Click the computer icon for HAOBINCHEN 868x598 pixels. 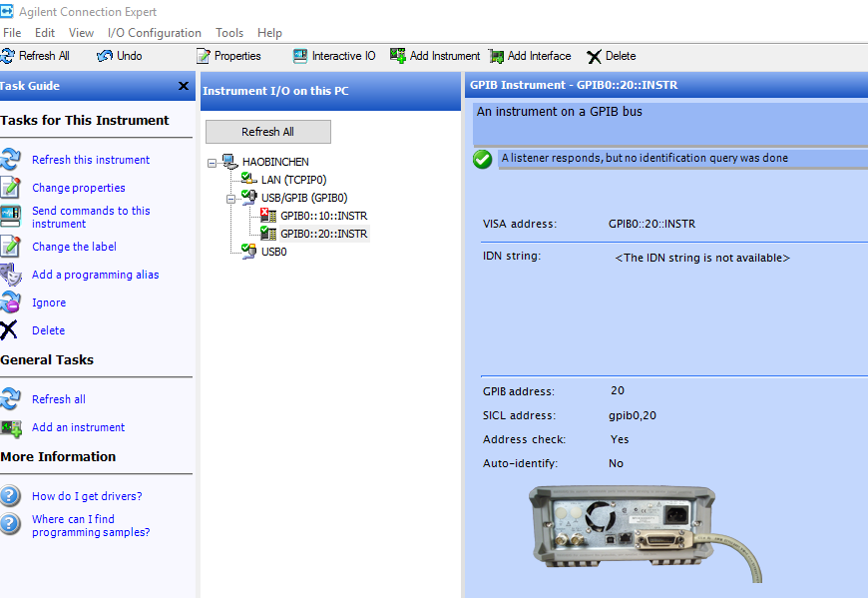[x=229, y=161]
